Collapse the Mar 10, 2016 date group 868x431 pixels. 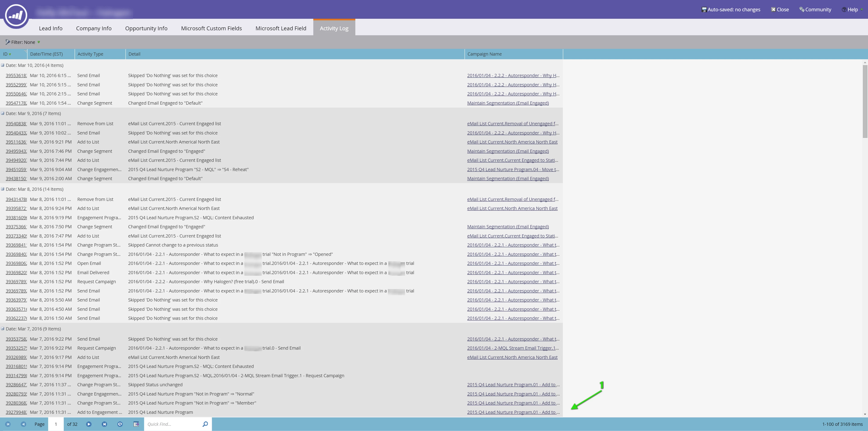(x=3, y=65)
